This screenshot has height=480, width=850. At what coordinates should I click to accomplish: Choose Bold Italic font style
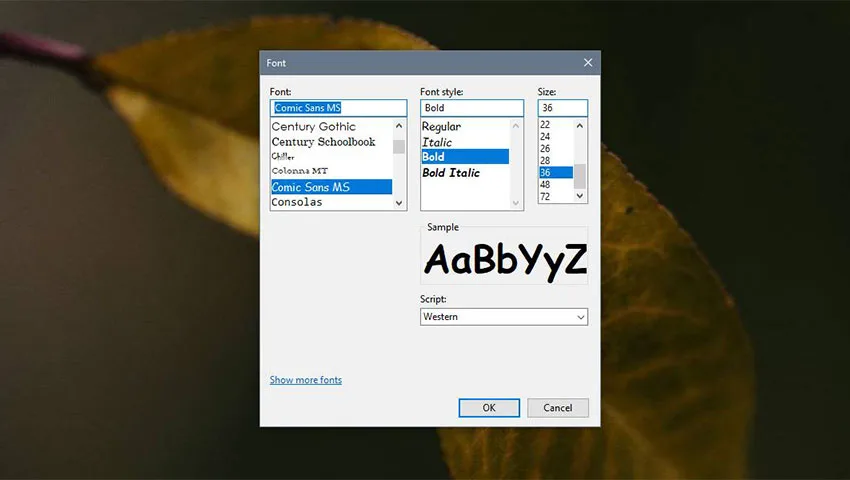click(x=465, y=172)
